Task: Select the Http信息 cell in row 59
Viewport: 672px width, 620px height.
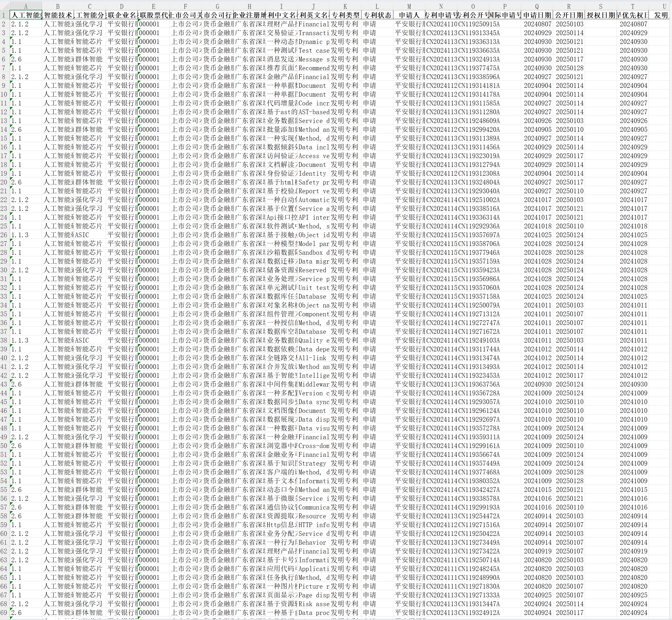Action: click(282, 525)
